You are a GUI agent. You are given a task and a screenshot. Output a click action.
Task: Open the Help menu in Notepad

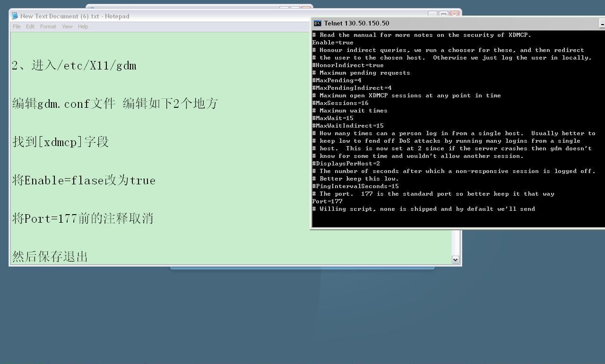point(83,26)
